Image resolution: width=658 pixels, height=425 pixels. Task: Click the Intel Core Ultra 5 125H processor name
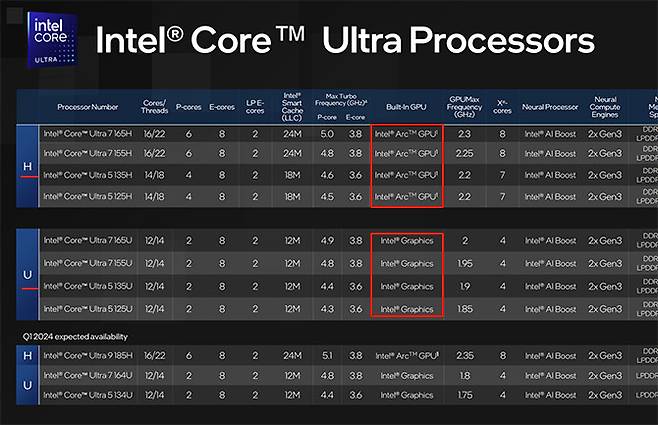point(88,196)
